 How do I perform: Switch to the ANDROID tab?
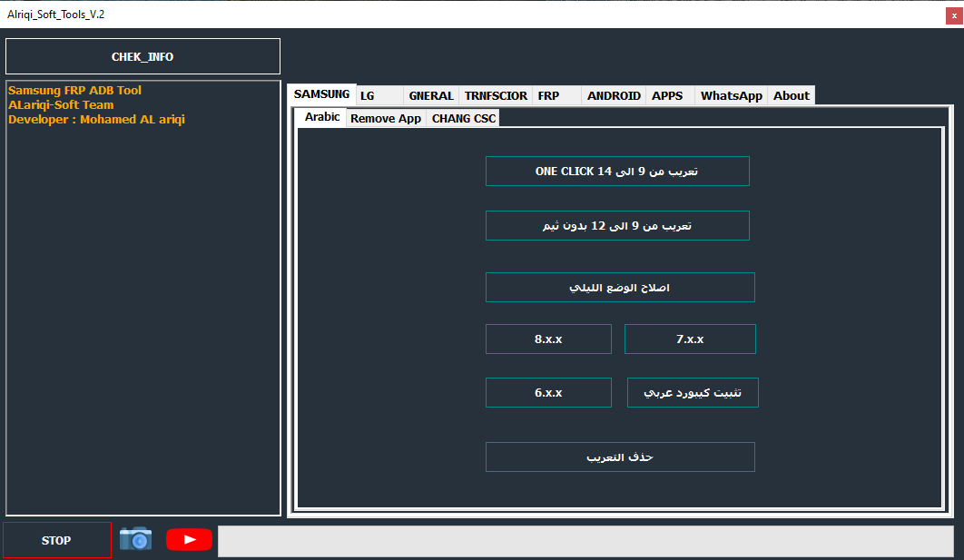point(613,95)
